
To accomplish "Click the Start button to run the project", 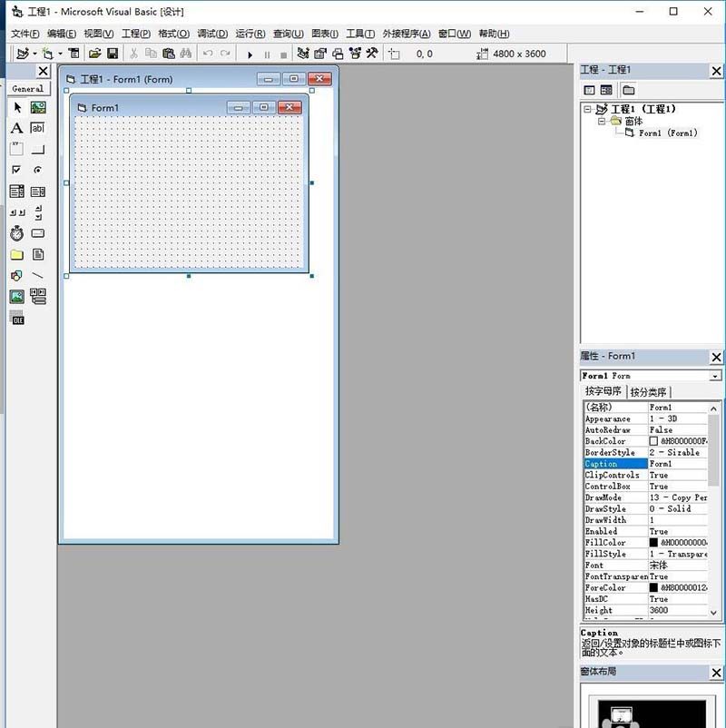I will coord(250,54).
